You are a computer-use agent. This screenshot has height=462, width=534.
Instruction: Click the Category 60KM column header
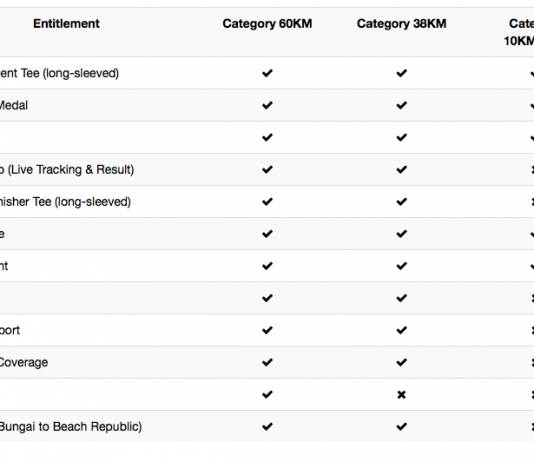[x=267, y=24]
